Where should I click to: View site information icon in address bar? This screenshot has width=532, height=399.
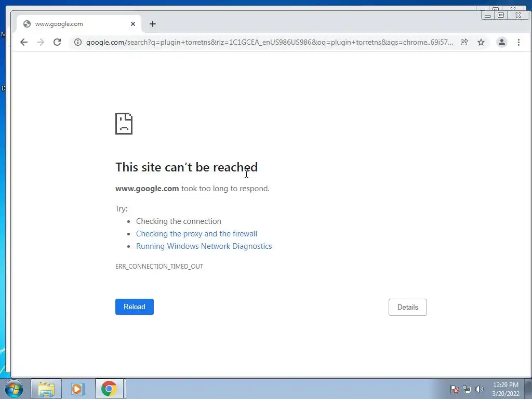point(78,42)
